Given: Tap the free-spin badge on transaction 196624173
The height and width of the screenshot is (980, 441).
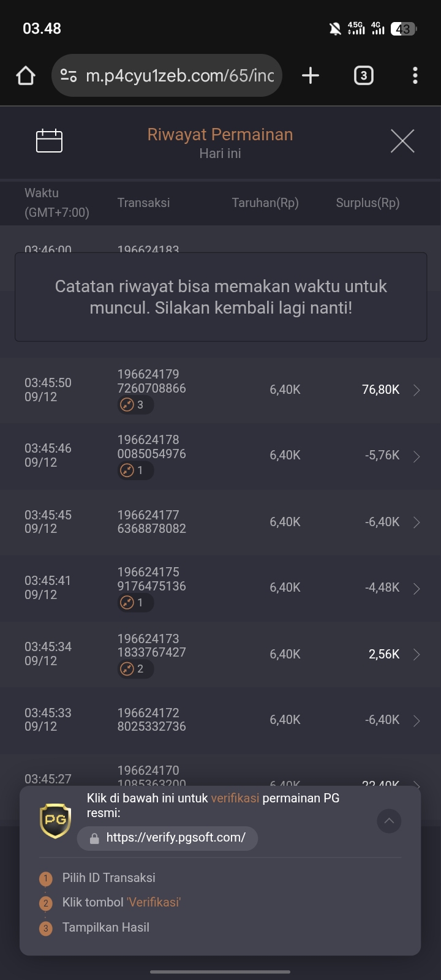Looking at the screenshot, I should pyautogui.click(x=135, y=669).
